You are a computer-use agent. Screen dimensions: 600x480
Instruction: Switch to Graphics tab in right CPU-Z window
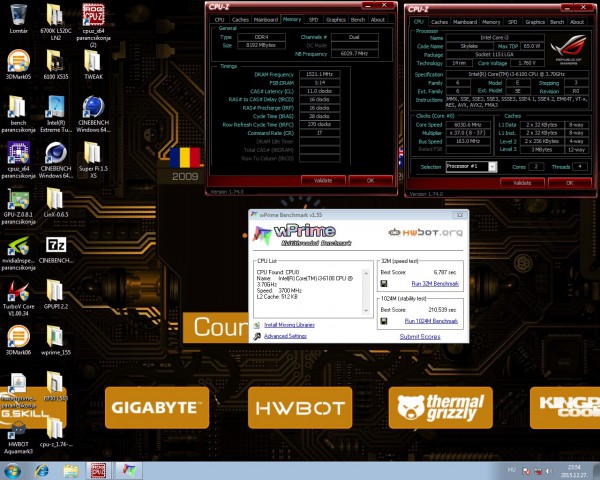tap(535, 22)
